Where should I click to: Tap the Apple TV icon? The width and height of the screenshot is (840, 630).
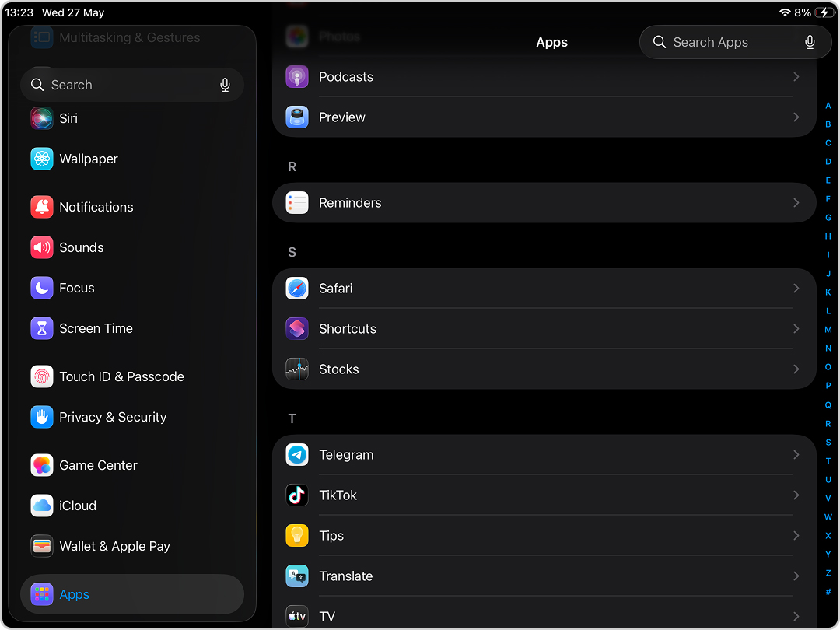click(x=297, y=616)
